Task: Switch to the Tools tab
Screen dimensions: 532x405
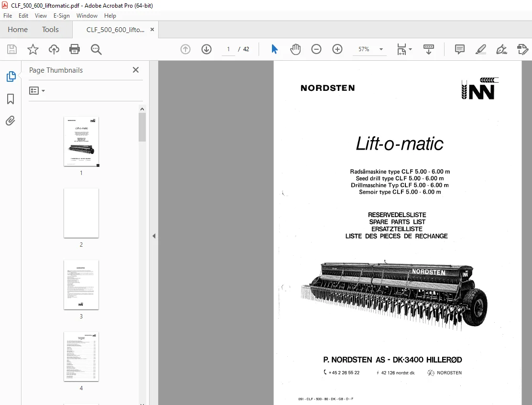Action: click(50, 30)
